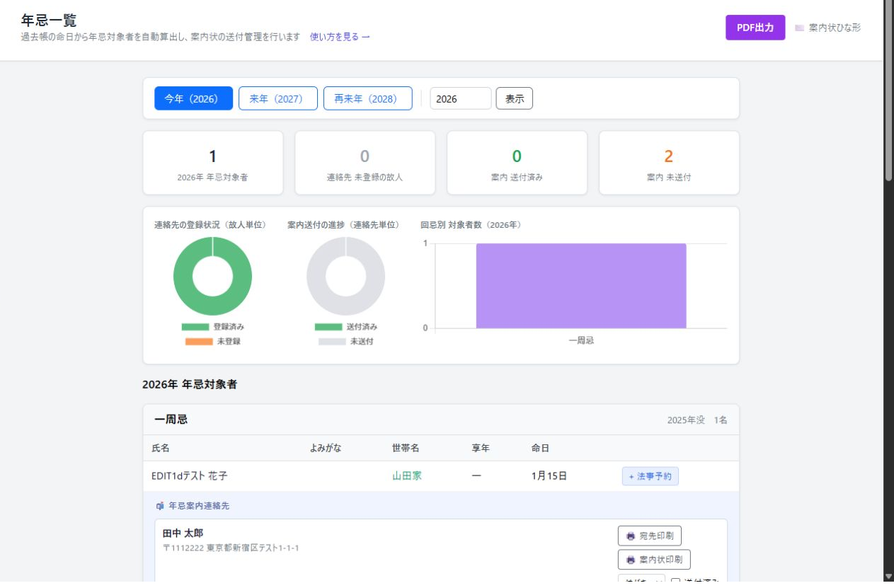Click the 2025年没 1名 label
Viewport: 894px width, 588px height.
pos(697,420)
